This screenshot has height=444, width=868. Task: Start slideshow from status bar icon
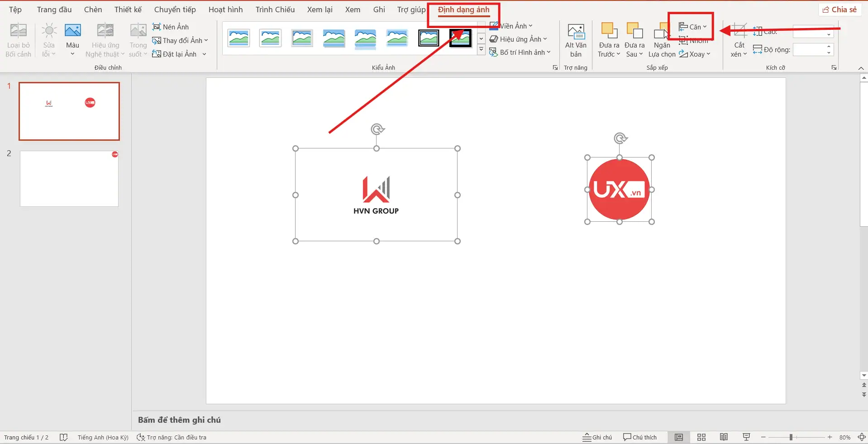(746, 437)
